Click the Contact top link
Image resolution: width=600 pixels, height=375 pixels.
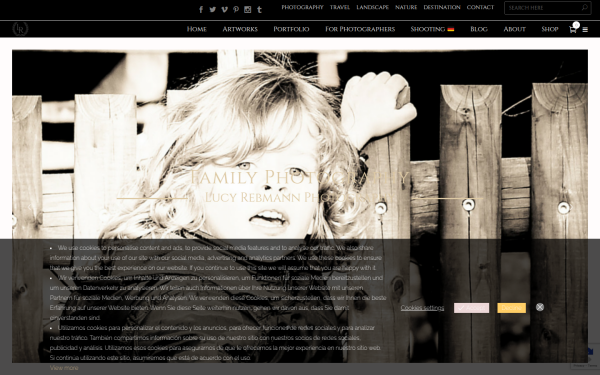[x=480, y=7]
